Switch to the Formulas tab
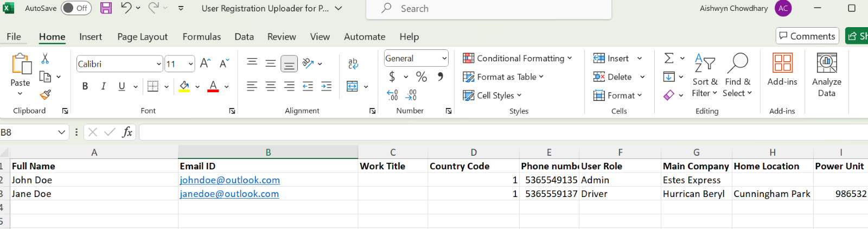The height and width of the screenshot is (229, 868). [x=202, y=36]
